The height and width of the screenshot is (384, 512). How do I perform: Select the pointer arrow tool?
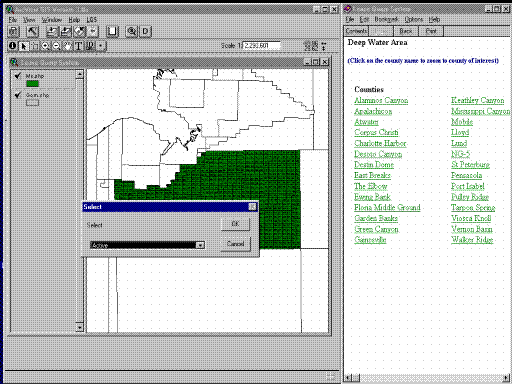24,46
